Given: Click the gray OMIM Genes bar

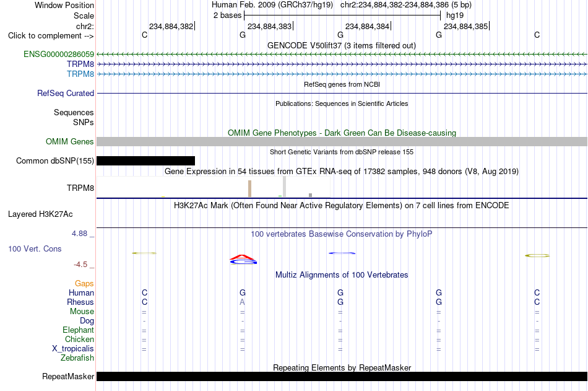Looking at the screenshot, I should pos(342,142).
